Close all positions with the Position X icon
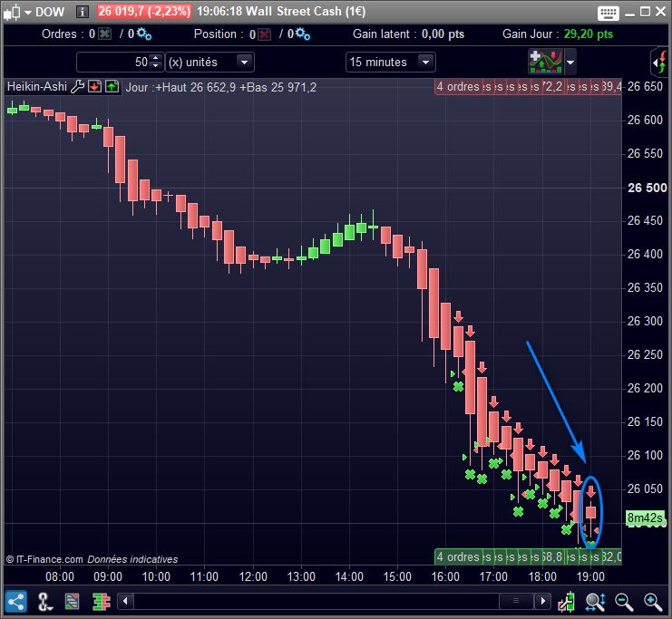Image resolution: width=672 pixels, height=619 pixels. (265, 34)
